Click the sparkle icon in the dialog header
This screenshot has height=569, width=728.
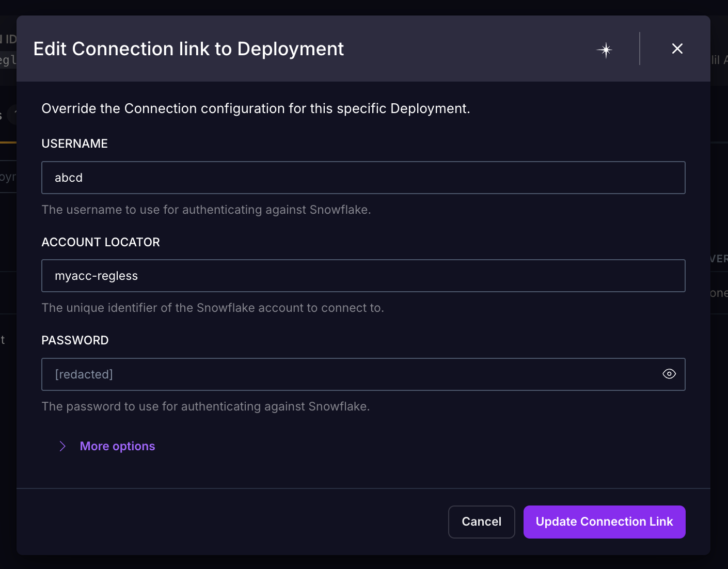click(605, 50)
